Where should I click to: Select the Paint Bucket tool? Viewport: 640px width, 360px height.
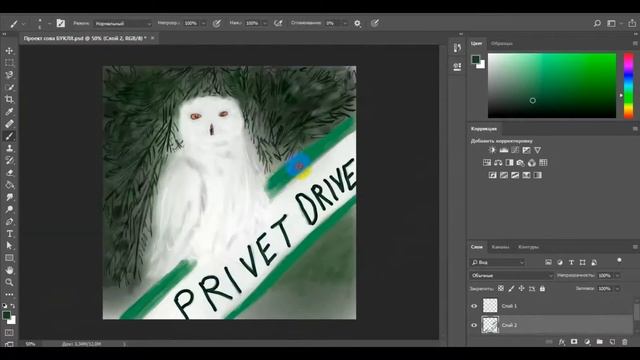pos(9,185)
